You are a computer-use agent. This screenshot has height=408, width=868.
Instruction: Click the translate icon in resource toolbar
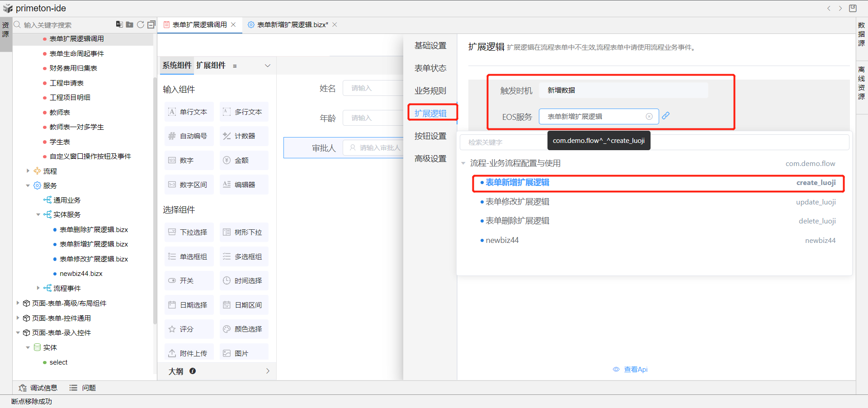(119, 24)
